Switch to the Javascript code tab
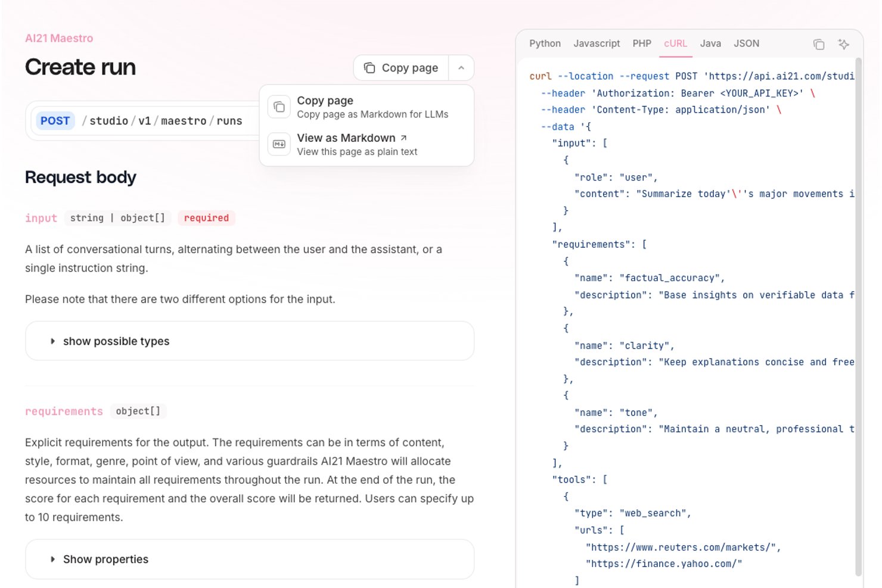This screenshot has height=588, width=882. [597, 43]
